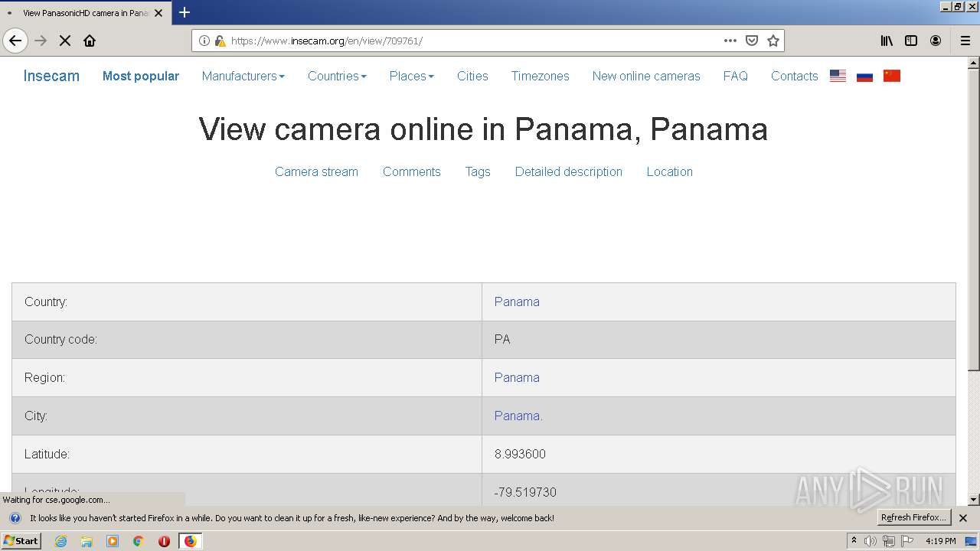Switch language with the Chinese flag

click(891, 76)
